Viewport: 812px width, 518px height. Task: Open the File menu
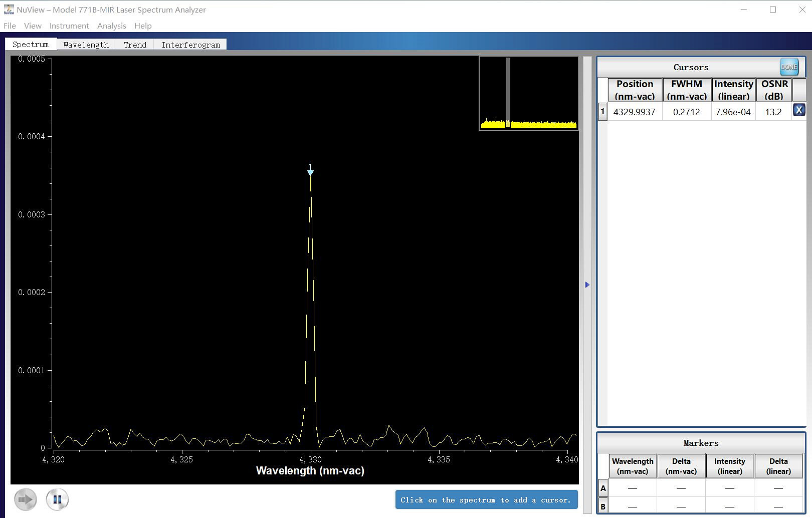tap(10, 26)
